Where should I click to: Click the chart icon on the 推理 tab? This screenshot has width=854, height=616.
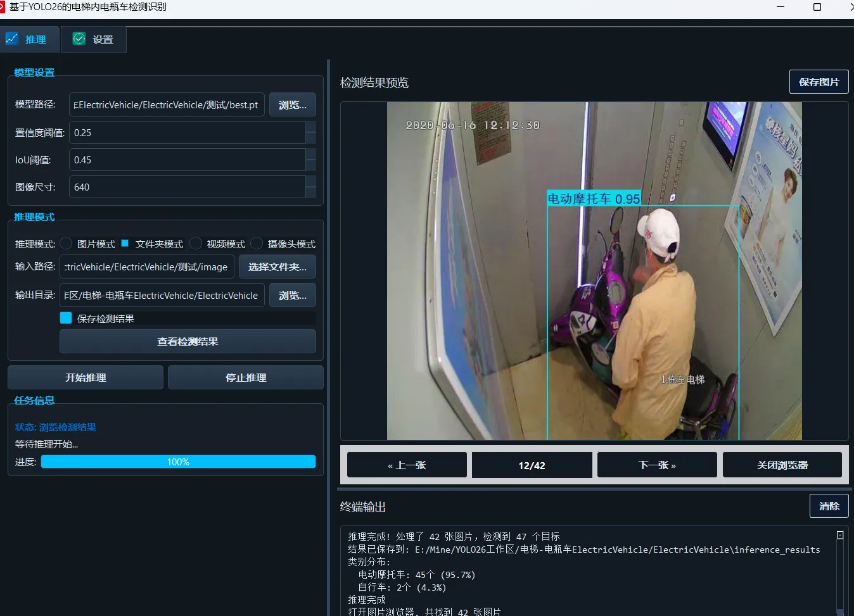pos(12,39)
